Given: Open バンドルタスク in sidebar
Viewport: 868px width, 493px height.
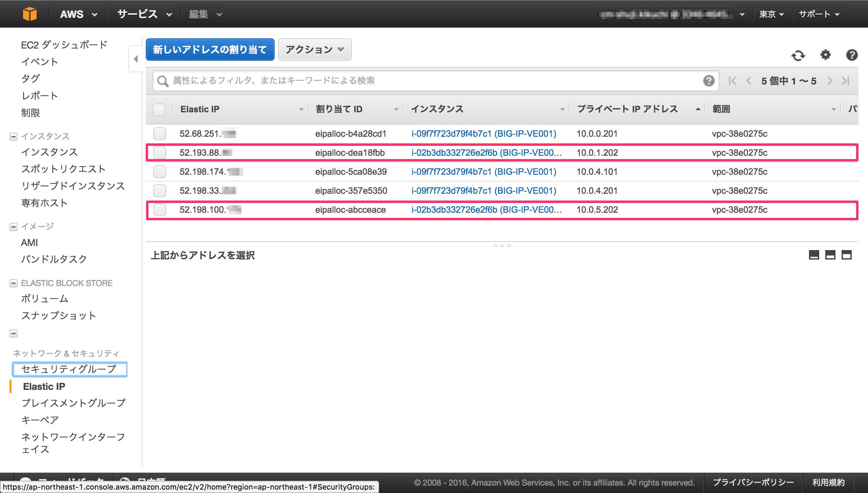Looking at the screenshot, I should coord(54,259).
